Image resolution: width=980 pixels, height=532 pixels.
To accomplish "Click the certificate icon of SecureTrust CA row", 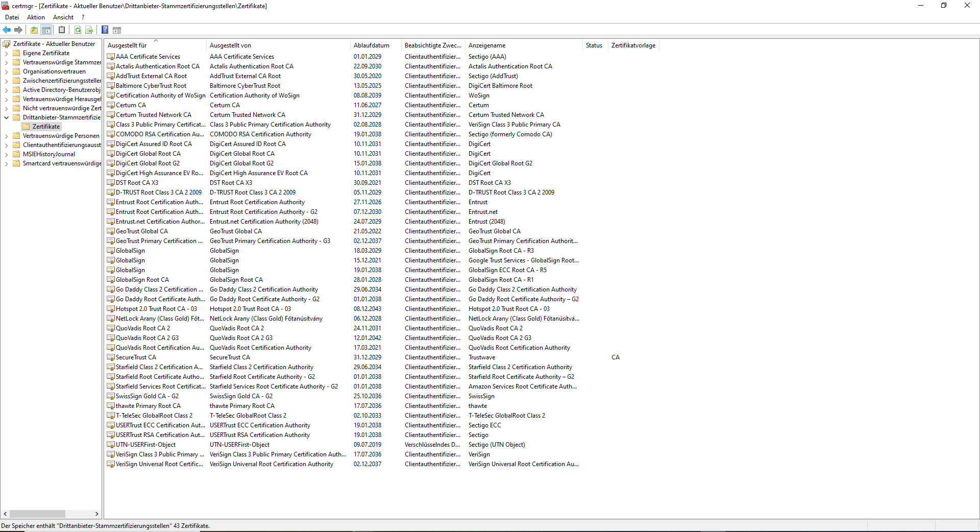I will 111,357.
